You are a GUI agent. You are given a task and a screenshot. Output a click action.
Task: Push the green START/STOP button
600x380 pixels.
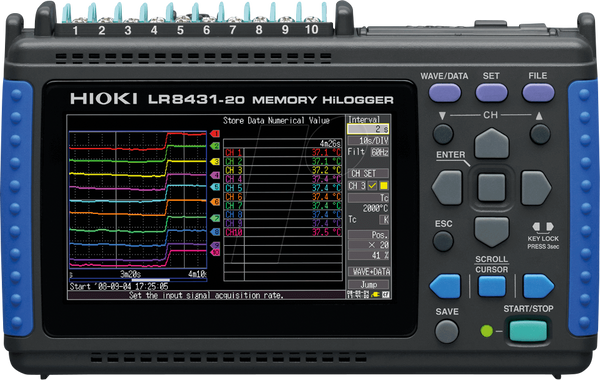[528, 331]
